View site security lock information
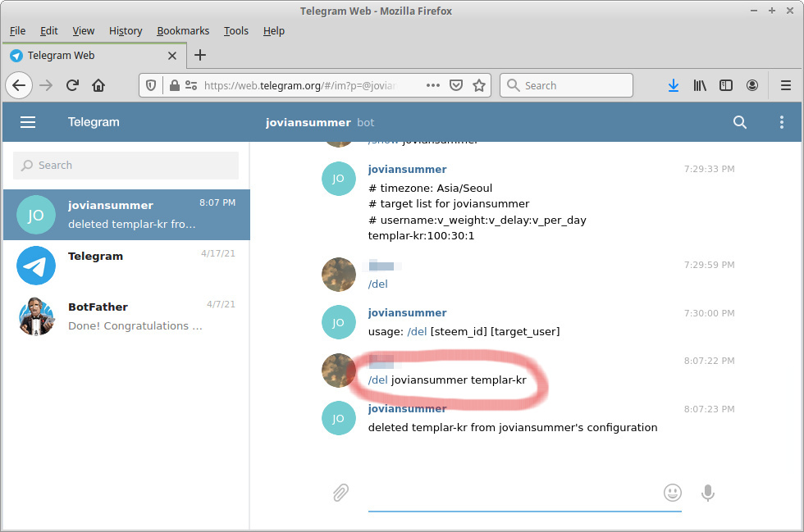 coord(174,85)
